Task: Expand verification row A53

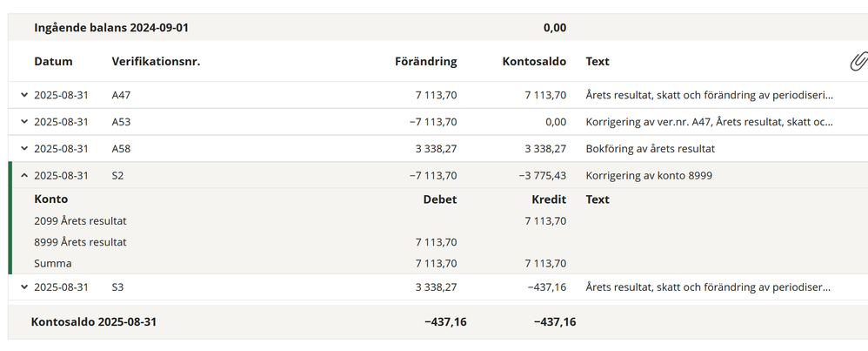Action: [x=24, y=122]
